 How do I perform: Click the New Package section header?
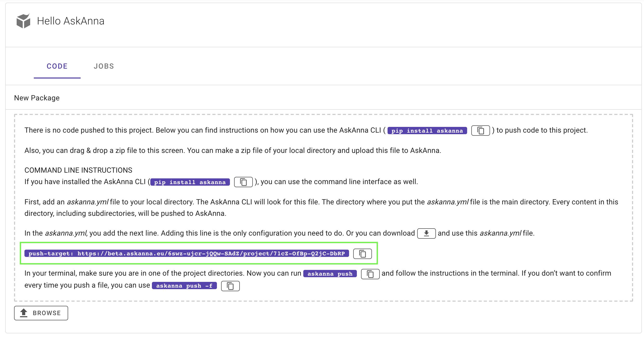point(37,98)
